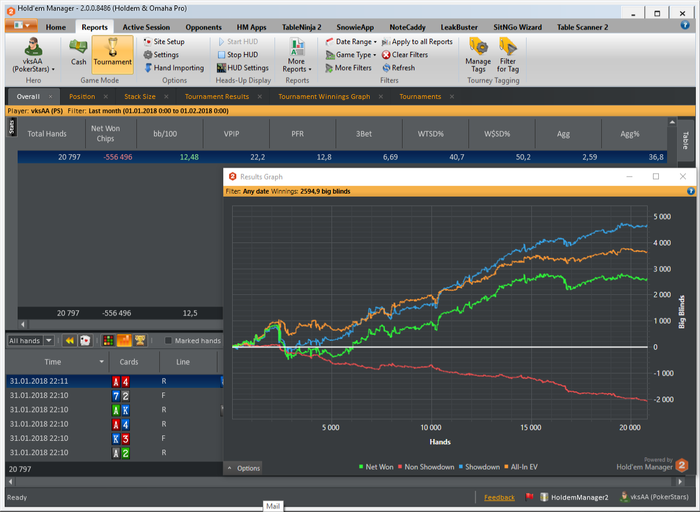This screenshot has width=700, height=512.
Task: Toggle the All-In EV legend swatch
Action: tap(506, 467)
